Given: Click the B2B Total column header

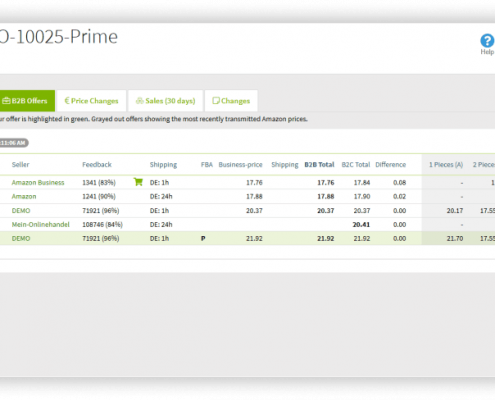Looking at the screenshot, I should (x=319, y=165).
